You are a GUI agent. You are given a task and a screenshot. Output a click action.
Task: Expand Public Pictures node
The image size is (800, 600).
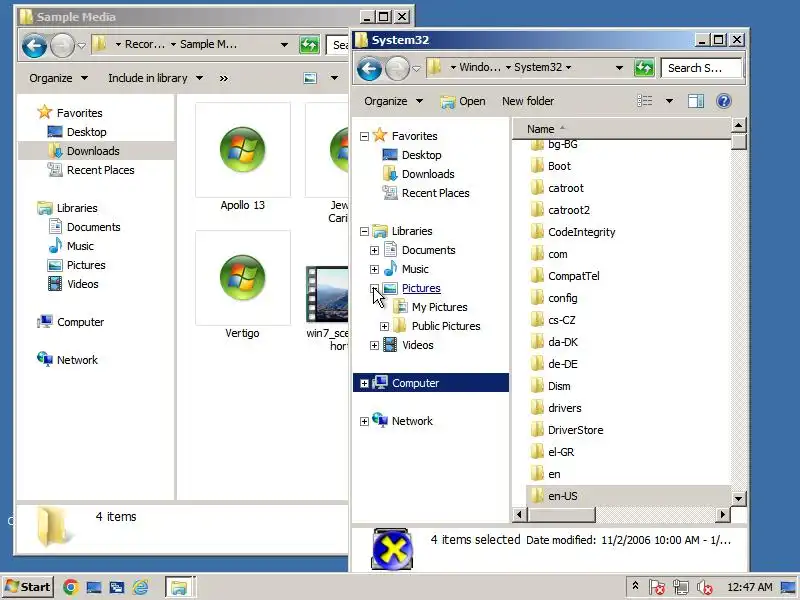(385, 327)
